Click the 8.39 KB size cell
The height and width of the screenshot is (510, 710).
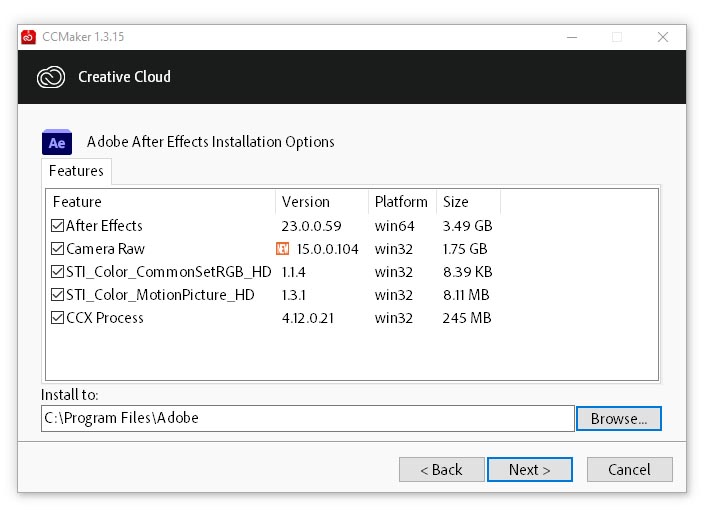(x=467, y=272)
